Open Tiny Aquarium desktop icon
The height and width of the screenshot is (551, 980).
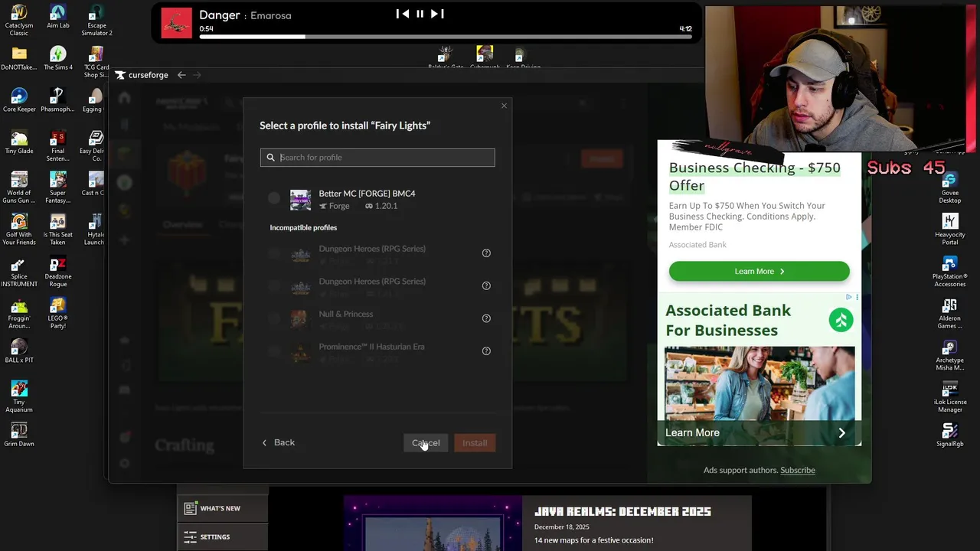pyautogui.click(x=19, y=396)
